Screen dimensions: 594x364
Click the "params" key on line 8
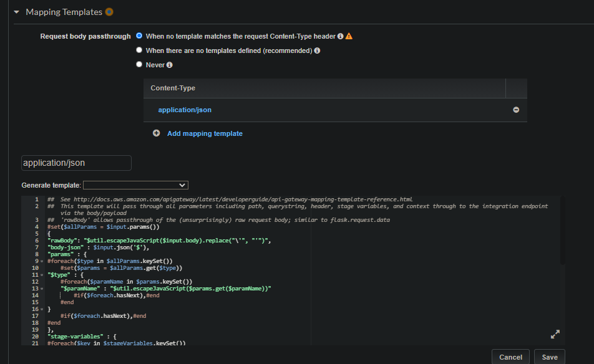(61, 254)
